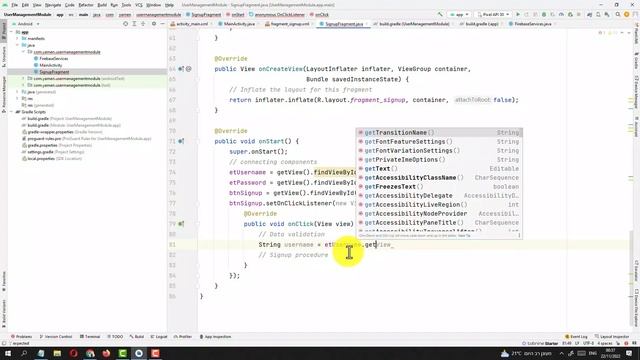Open the Project tool window side tab
This screenshot has height=360, width=640.
[x=4, y=31]
